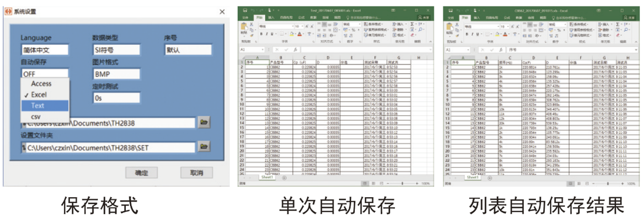Click the browse icon beside the Documents\TH2838 path
644x217 pixels.
pos(203,122)
